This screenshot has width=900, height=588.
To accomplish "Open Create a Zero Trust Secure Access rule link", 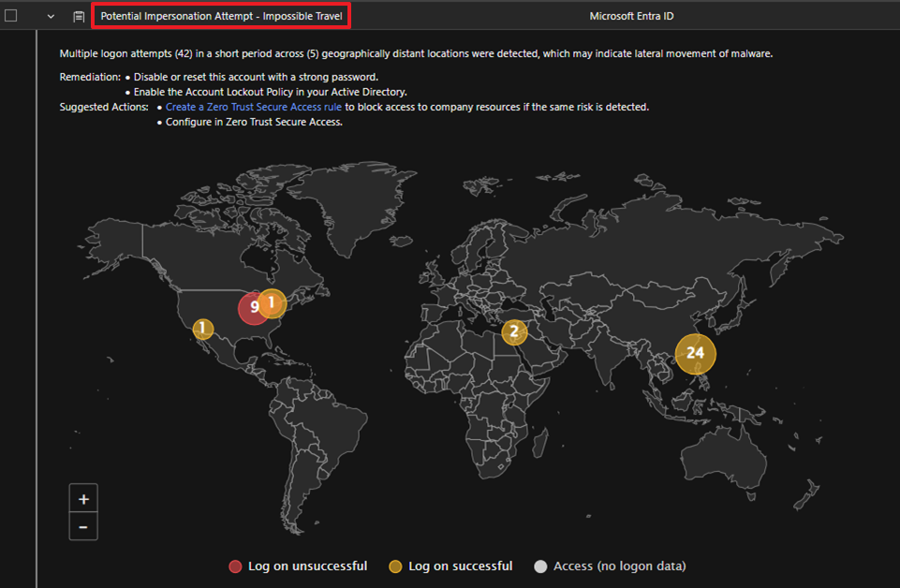I will tap(254, 108).
